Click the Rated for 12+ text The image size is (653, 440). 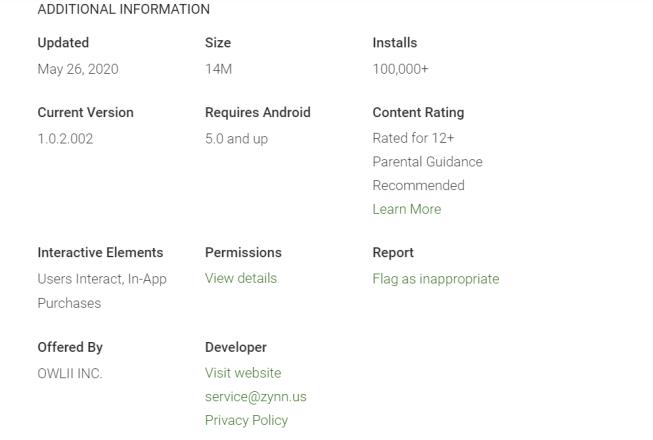pyautogui.click(x=413, y=138)
